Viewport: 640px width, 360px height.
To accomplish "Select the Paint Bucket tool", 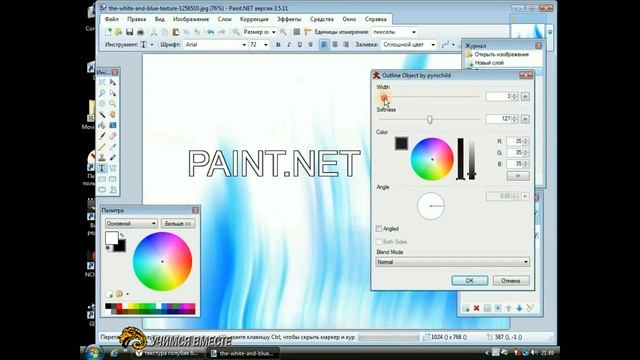I will pyautogui.click(x=102, y=125).
